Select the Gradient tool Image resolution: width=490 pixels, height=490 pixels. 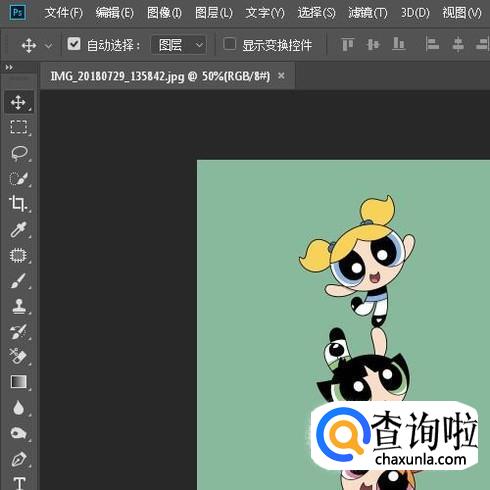[x=19, y=382]
